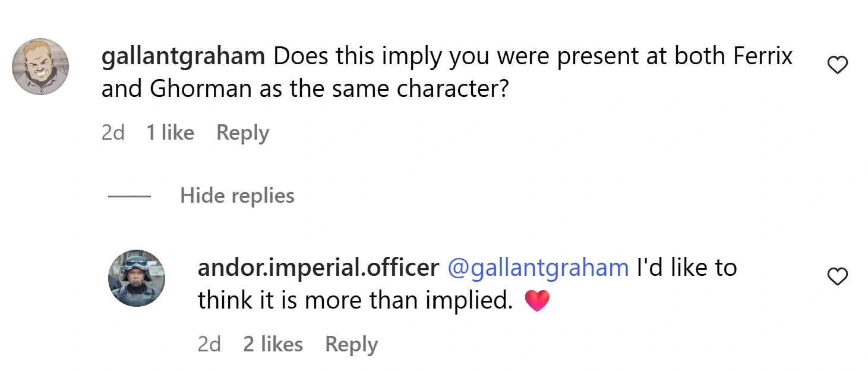Show the 2 likes on the reply
The width and height of the screenshot is (868, 371).
click(273, 344)
